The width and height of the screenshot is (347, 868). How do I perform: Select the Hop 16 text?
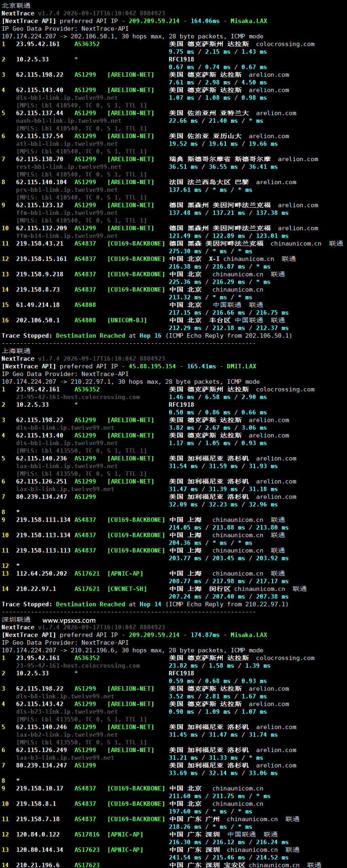pos(150,336)
